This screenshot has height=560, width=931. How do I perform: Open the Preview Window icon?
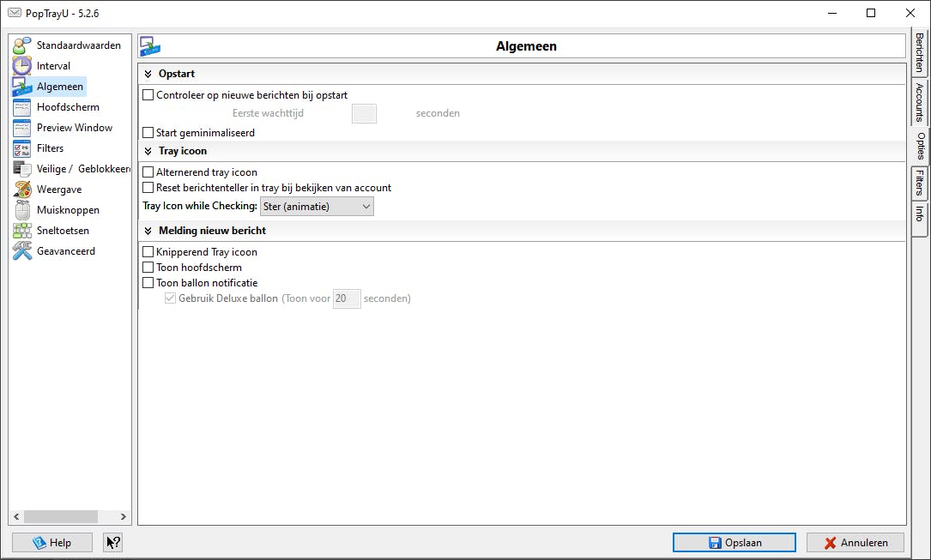coord(22,128)
